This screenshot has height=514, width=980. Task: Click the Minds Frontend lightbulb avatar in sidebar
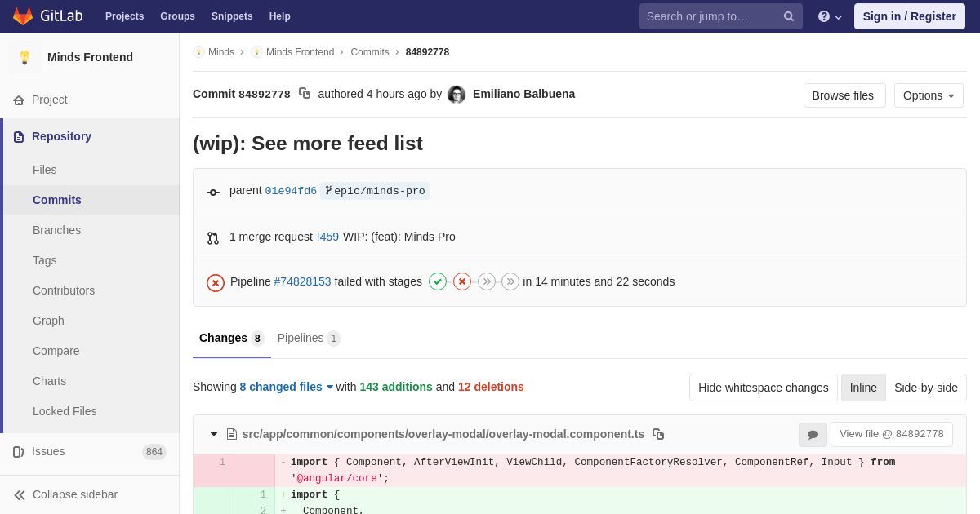pos(24,57)
